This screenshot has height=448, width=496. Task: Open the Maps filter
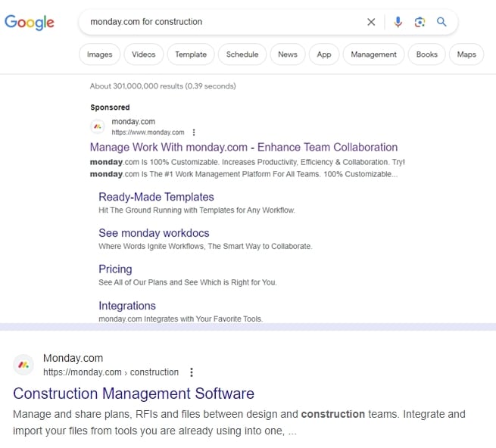pyautogui.click(x=466, y=54)
